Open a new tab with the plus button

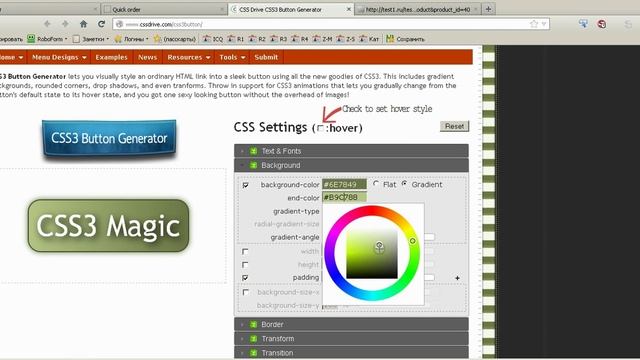(x=488, y=9)
